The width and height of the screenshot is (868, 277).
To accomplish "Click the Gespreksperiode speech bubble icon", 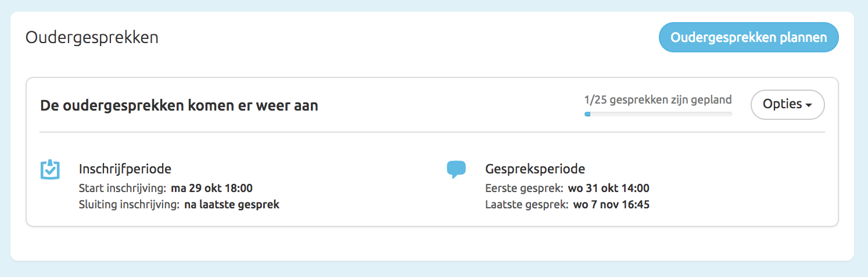I will tap(457, 169).
